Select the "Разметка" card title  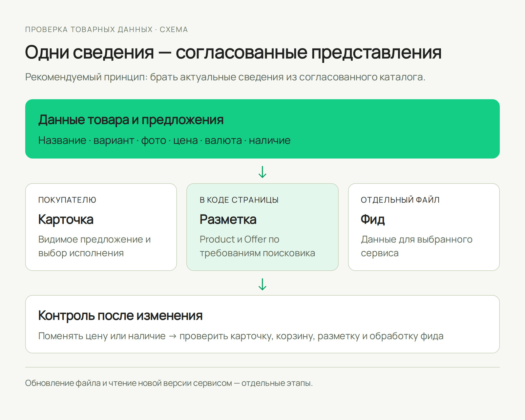pyautogui.click(x=228, y=220)
